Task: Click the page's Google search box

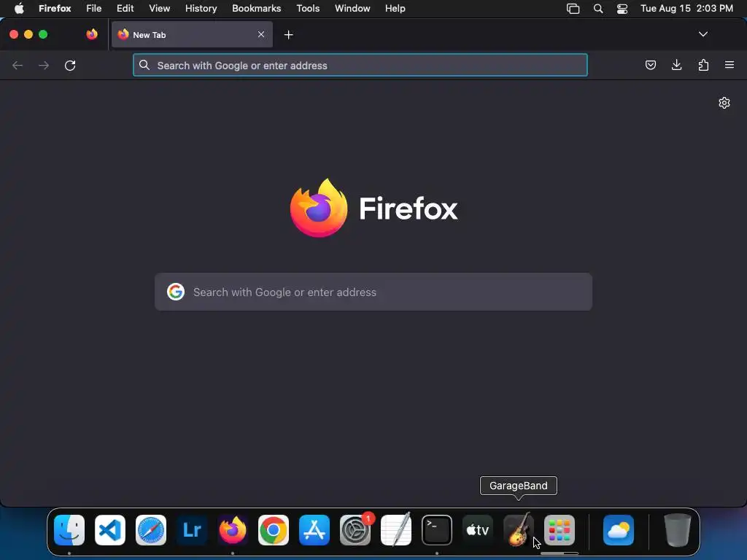Action: pos(373,292)
